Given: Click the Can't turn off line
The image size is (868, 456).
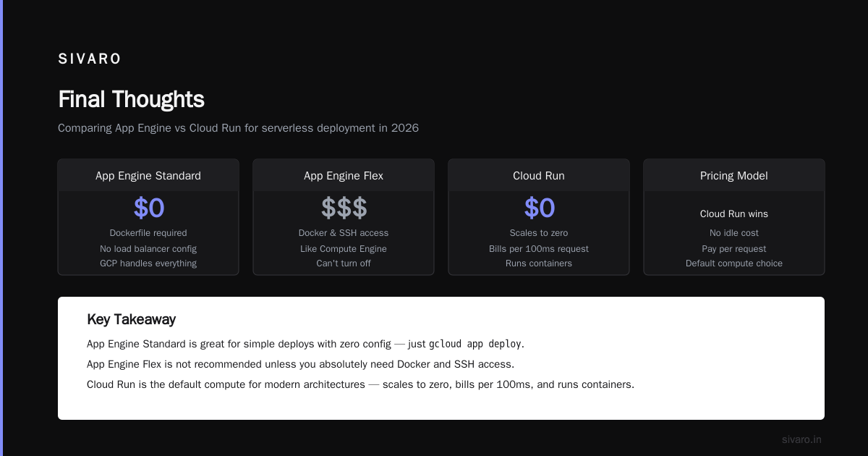Looking at the screenshot, I should 344,263.
